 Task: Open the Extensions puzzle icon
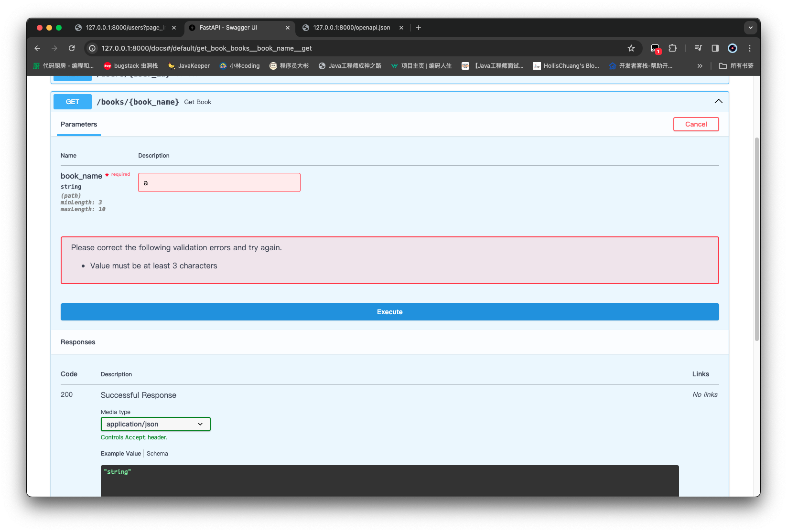coord(673,48)
